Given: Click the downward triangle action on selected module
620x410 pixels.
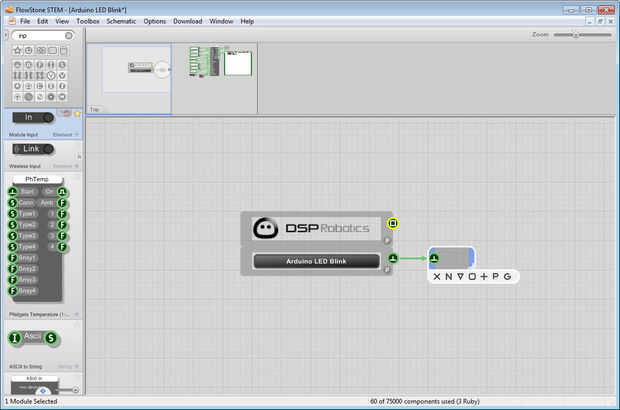Looking at the screenshot, I should (460, 276).
